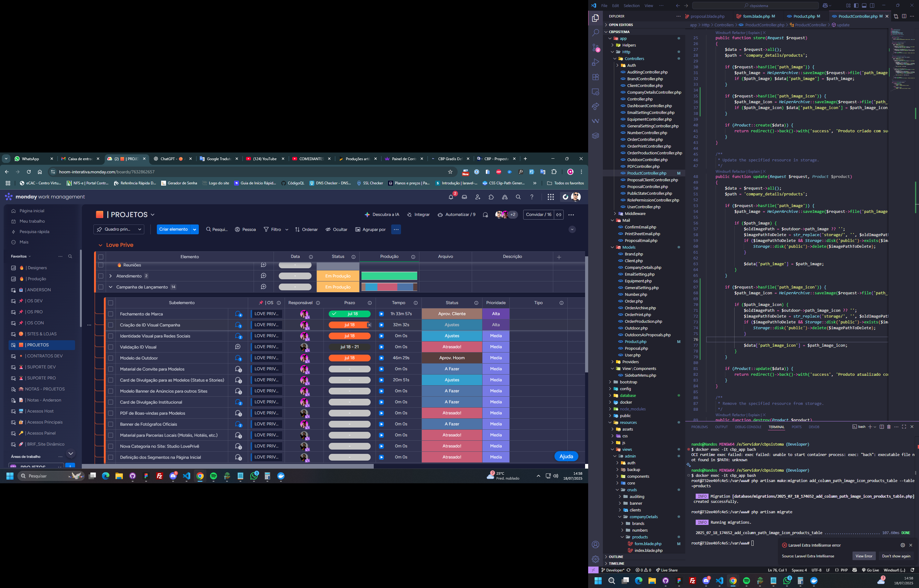Open the Criar elemento dropdown arrow
This screenshot has height=588, width=919.
195,229
